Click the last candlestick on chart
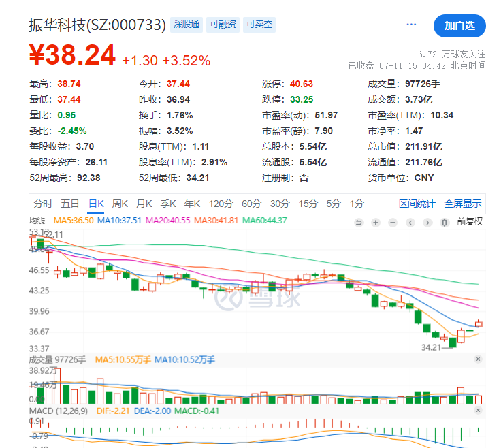Image resolution: width=501 pixels, height=448 pixels. pos(479,323)
